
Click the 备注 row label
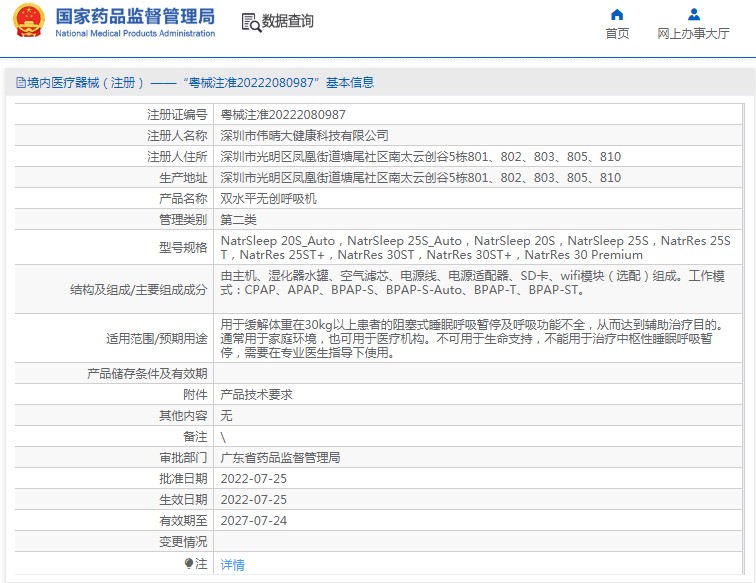point(195,436)
